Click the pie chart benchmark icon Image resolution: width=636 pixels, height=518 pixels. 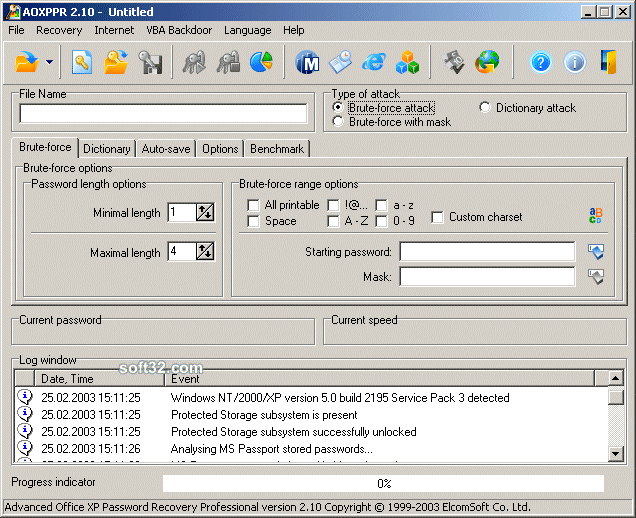tap(261, 62)
